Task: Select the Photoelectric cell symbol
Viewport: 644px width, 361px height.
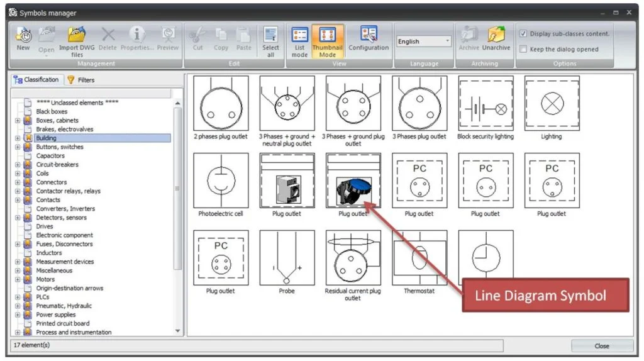Action: (221, 181)
